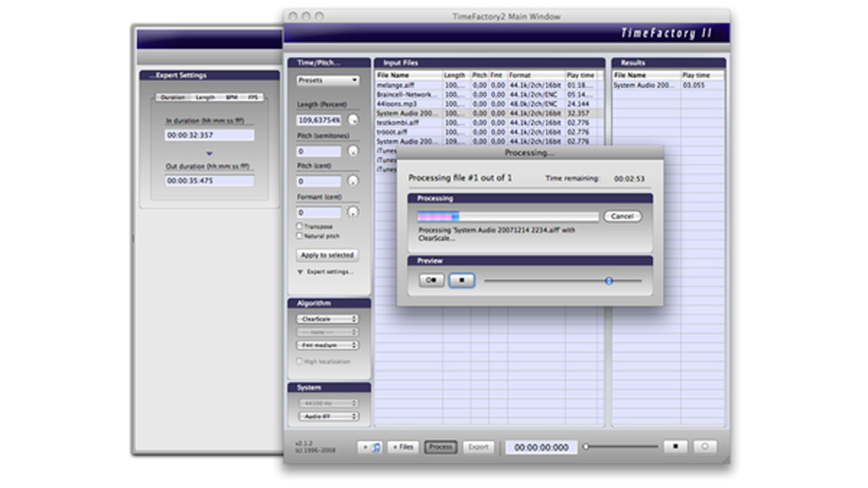The width and height of the screenshot is (868, 488).
Task: Click the preview position slider in Processing dialog
Action: pyautogui.click(x=563, y=281)
